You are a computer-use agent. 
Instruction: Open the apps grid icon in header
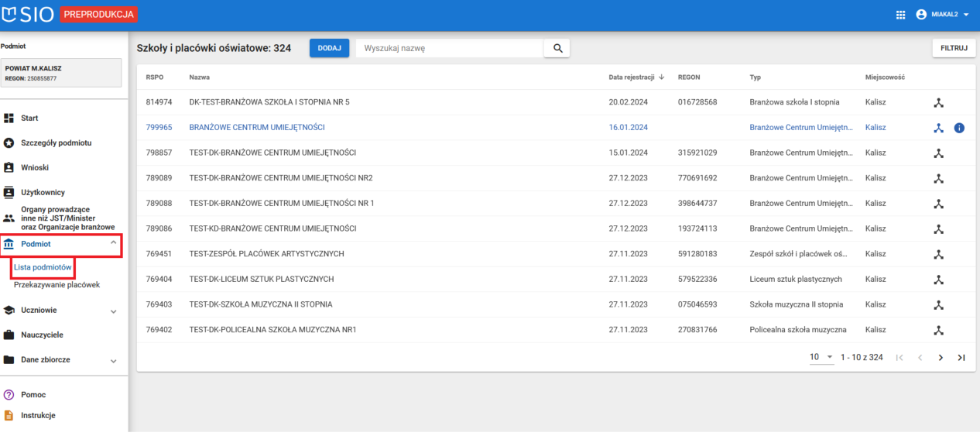(900, 15)
